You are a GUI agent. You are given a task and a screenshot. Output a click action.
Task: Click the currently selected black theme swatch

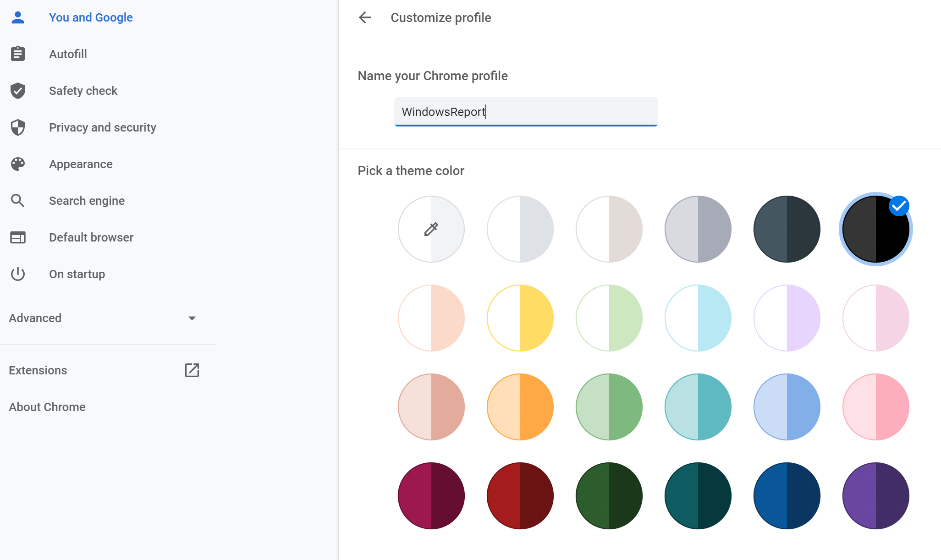coord(875,229)
